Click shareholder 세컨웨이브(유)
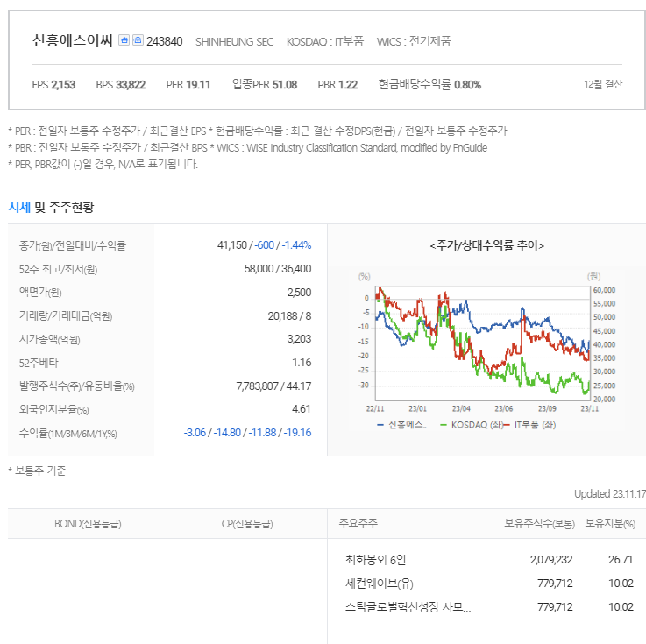 pyautogui.click(x=379, y=584)
